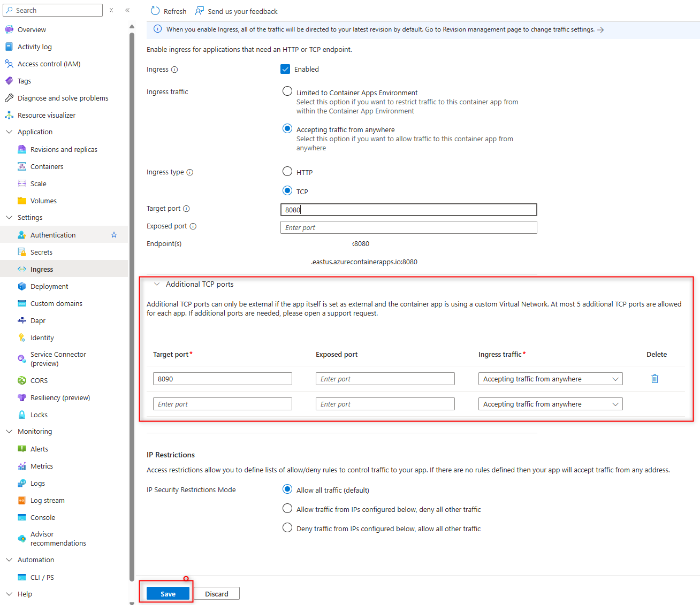The image size is (700, 605).
Task: Click the Overview icon in sidebar
Action: click(9, 29)
